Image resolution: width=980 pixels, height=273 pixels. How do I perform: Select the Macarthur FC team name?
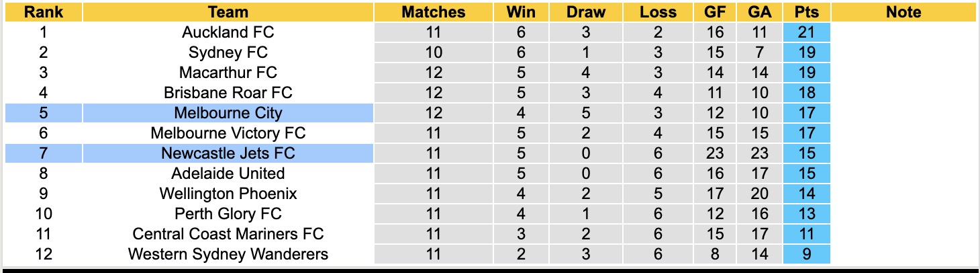tap(228, 73)
